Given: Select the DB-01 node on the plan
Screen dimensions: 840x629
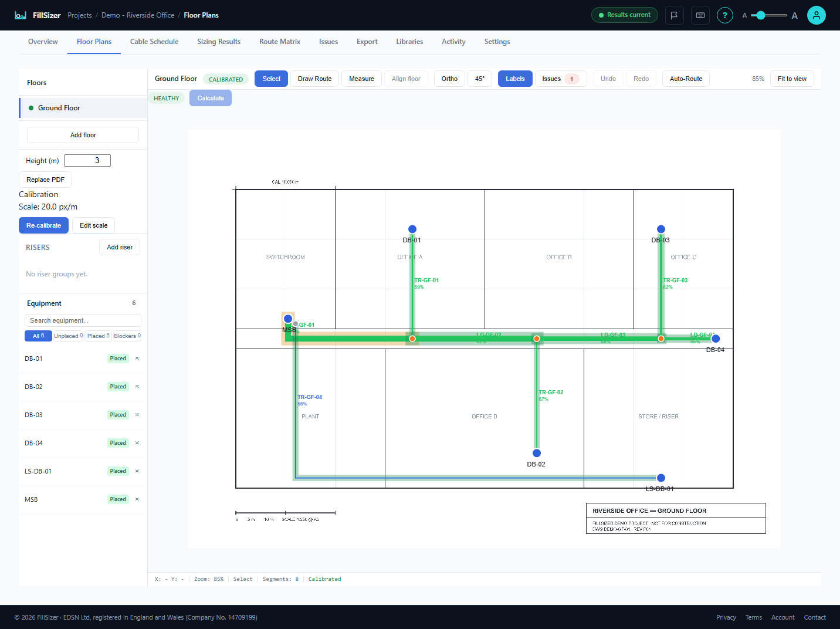Looking at the screenshot, I should tap(412, 229).
